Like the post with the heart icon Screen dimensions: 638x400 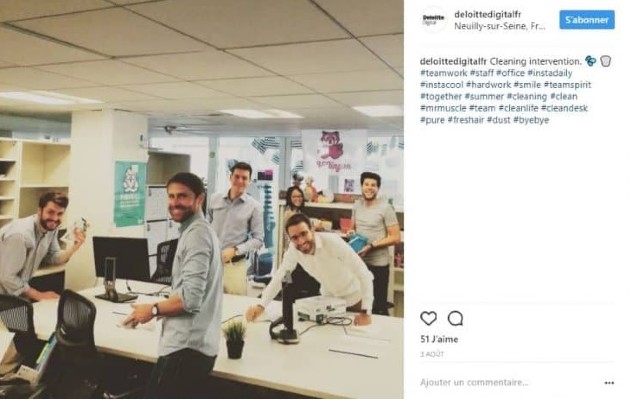point(428,318)
